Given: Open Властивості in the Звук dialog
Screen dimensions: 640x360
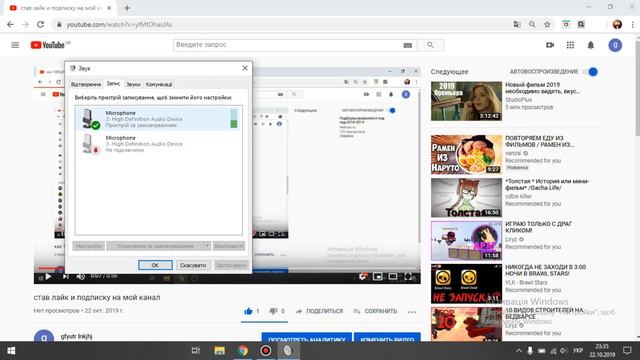Looking at the screenshot, I should click(229, 246).
